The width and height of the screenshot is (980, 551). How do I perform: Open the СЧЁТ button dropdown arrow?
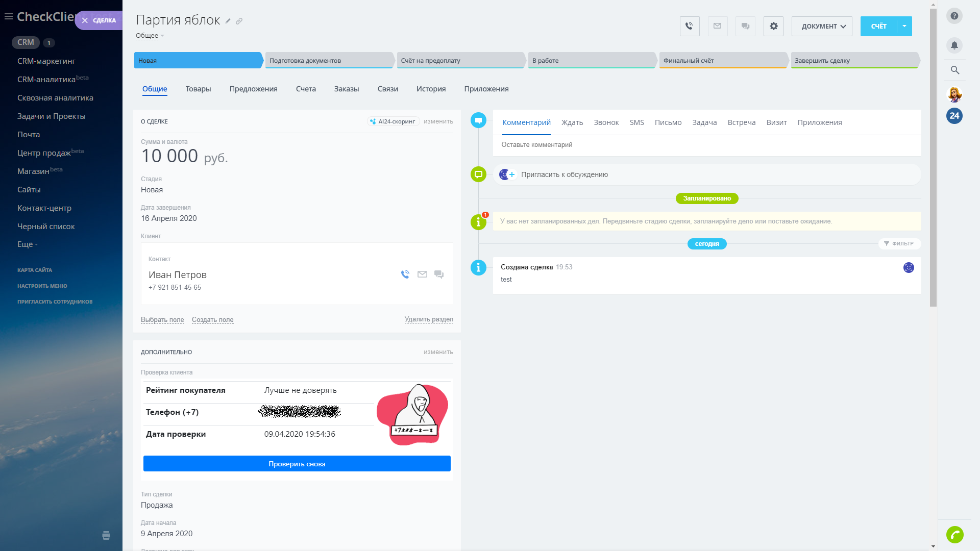pos(904,26)
